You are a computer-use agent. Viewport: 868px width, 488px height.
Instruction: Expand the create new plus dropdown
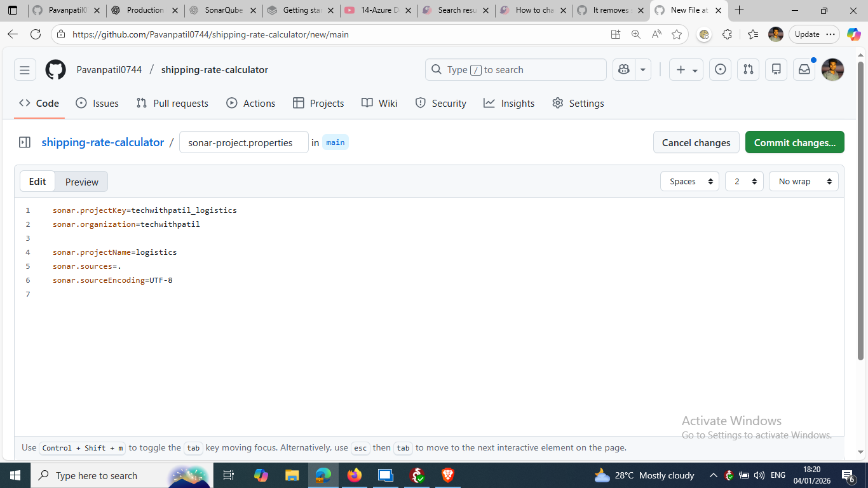point(687,70)
